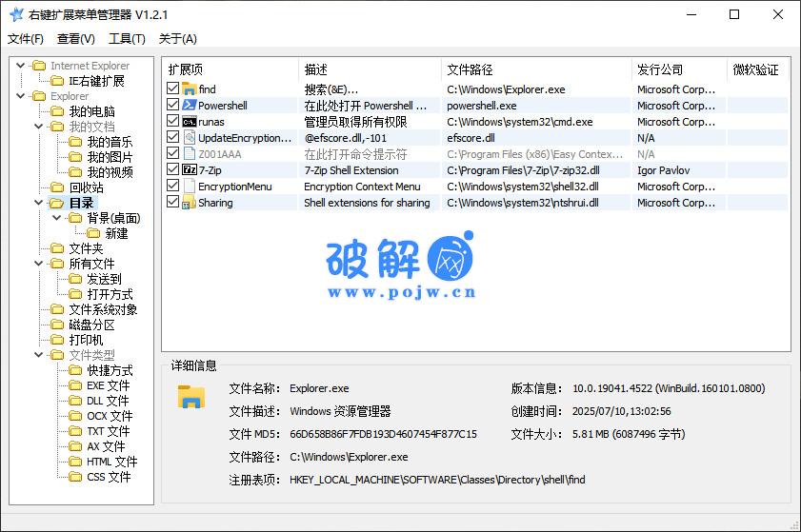The width and height of the screenshot is (801, 532).
Task: Collapse the 所有文件 tree node
Action: pyautogui.click(x=39, y=264)
